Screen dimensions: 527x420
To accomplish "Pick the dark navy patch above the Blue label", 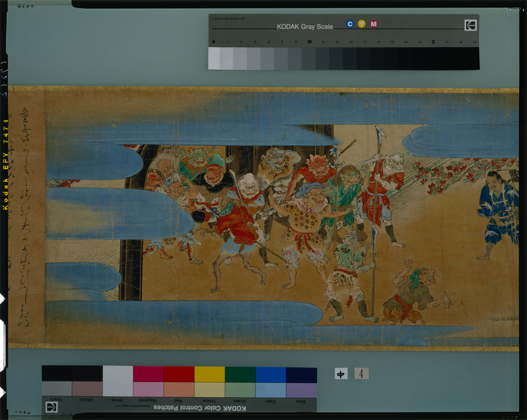I will (301, 375).
